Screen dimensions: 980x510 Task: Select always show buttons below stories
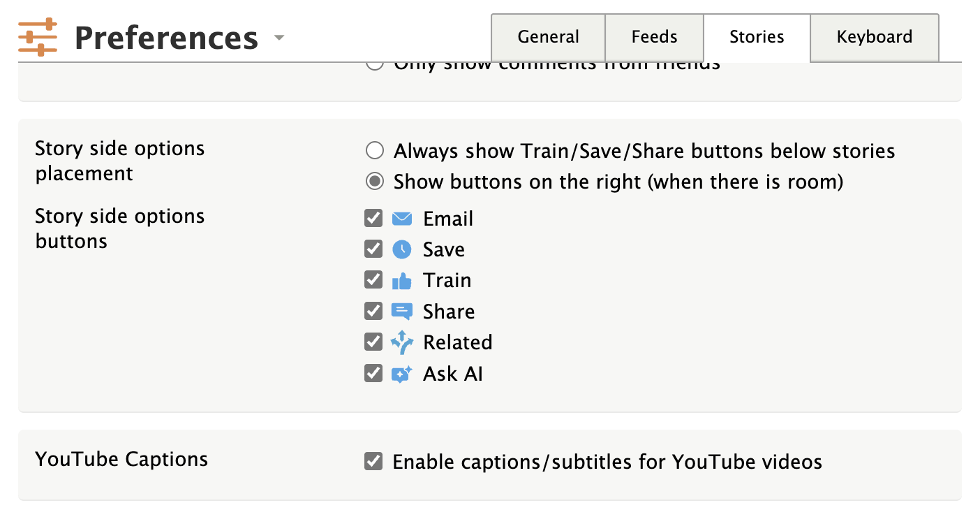375,151
